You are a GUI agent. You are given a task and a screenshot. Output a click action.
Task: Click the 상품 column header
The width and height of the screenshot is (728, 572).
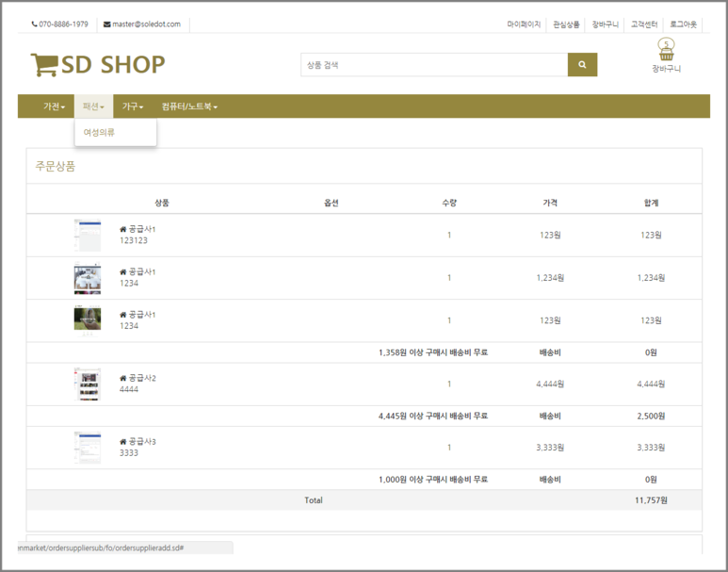[x=162, y=203]
